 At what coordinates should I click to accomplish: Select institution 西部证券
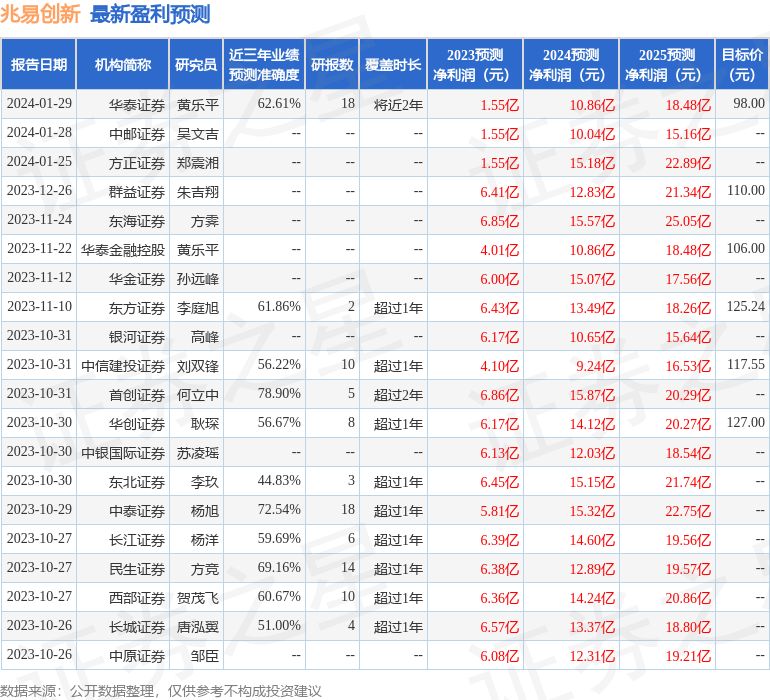pos(137,597)
